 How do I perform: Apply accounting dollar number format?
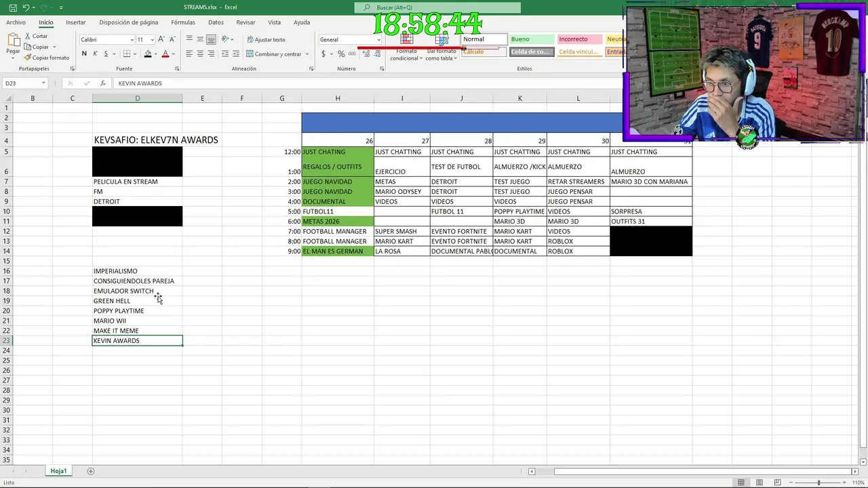click(323, 54)
